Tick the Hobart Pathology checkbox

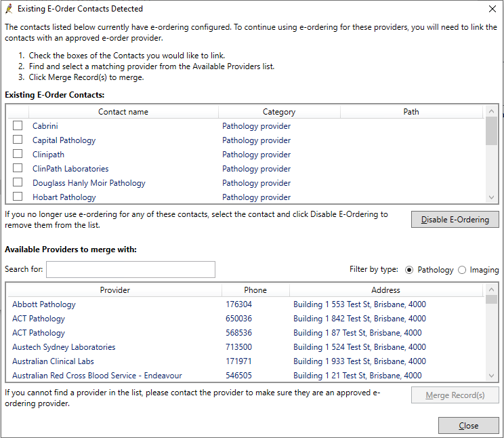click(18, 197)
